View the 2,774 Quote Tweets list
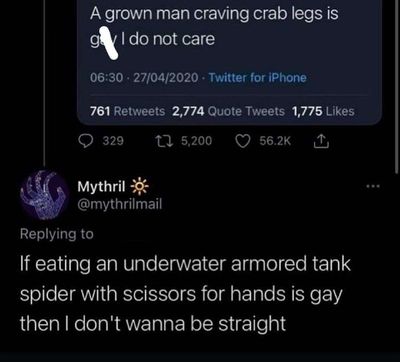The height and width of the screenshot is (362, 400). pos(228,111)
